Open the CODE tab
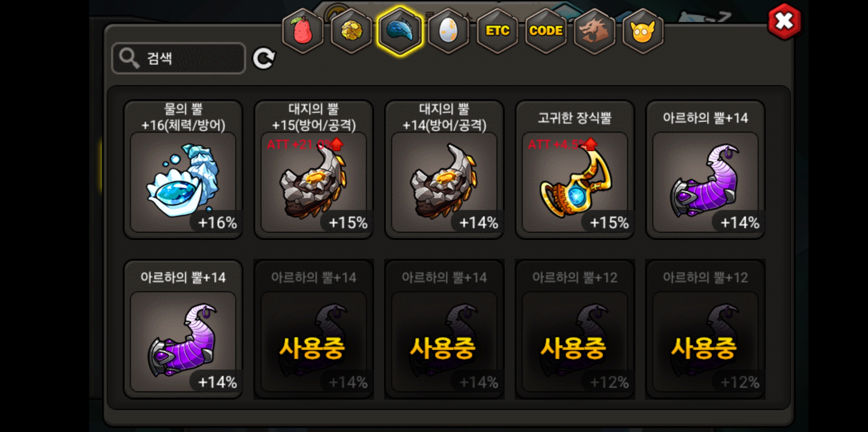868x432 pixels. (x=545, y=31)
